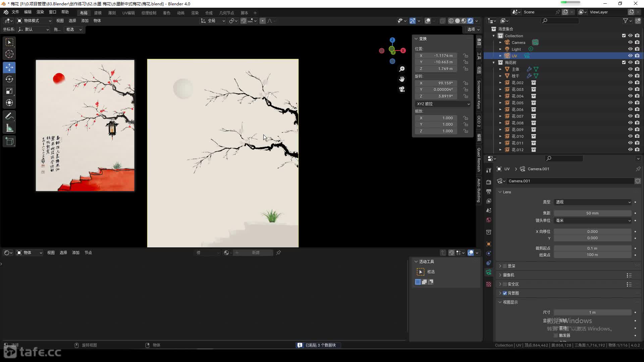
Task: Open the 添加 menu in 3D viewport header
Action: coord(85,21)
